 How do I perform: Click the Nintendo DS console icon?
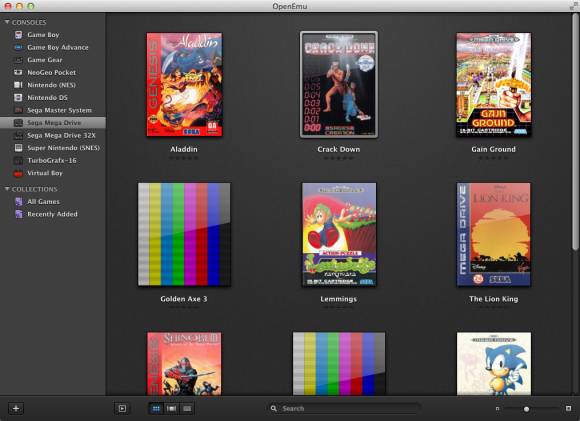(18, 98)
